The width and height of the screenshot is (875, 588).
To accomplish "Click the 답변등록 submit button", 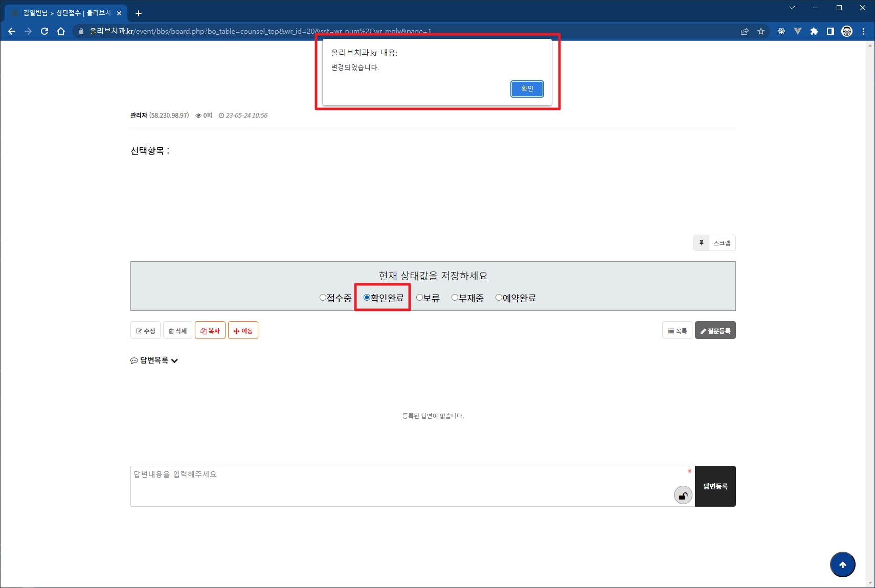I will click(715, 486).
